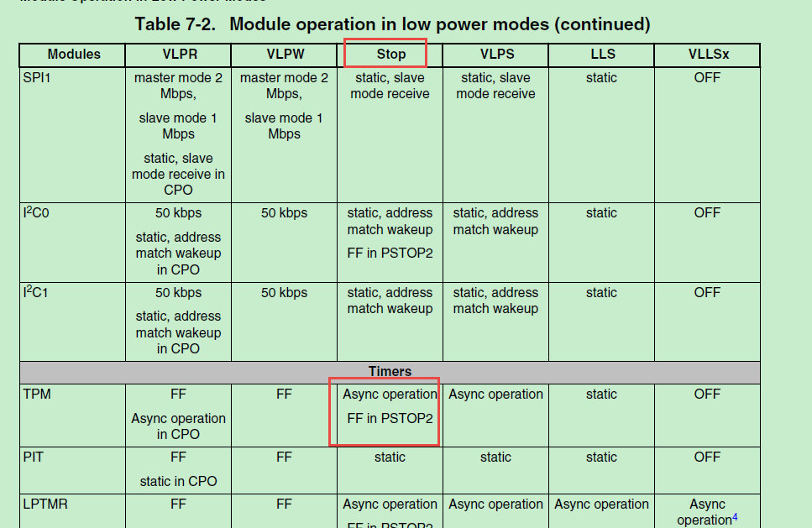This screenshot has height=528, width=812.
Task: Click 'static' in I2C0 LLS cell
Action: click(x=601, y=212)
